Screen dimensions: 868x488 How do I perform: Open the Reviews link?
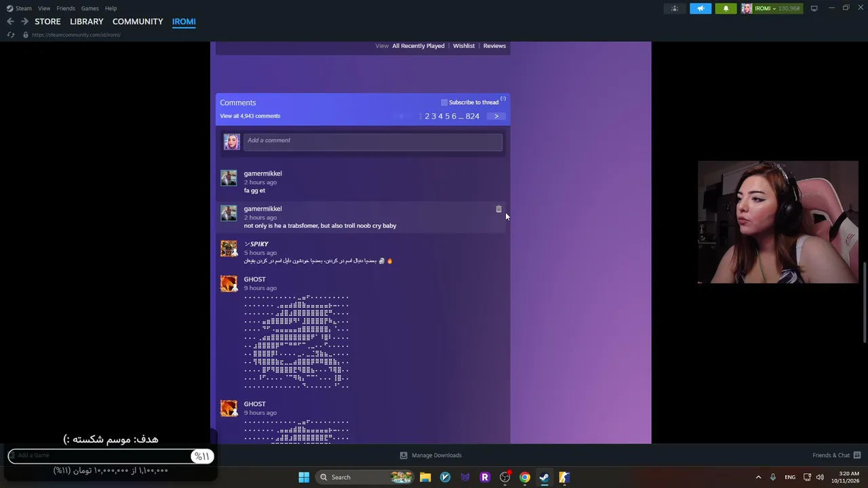click(x=494, y=46)
